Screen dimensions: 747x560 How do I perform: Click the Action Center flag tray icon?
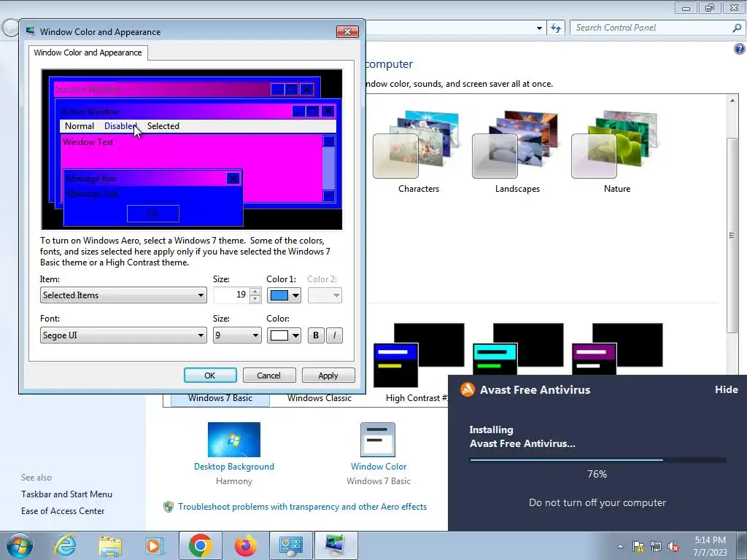pos(638,546)
